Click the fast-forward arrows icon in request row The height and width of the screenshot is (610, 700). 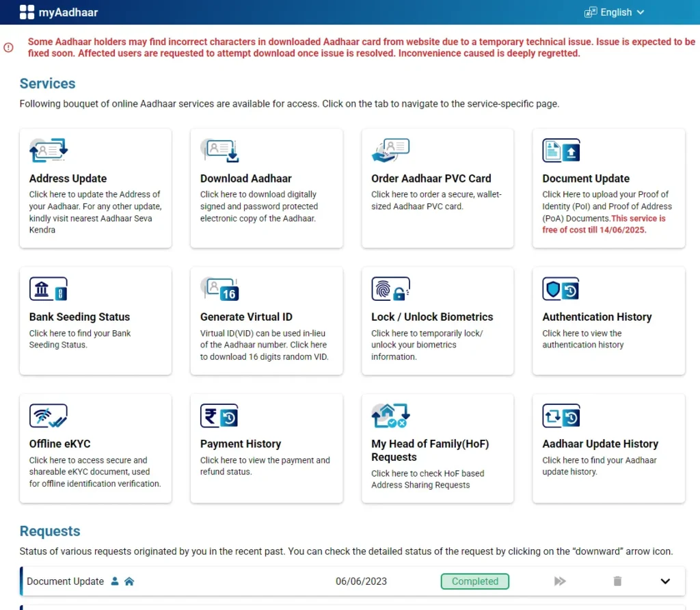click(560, 581)
